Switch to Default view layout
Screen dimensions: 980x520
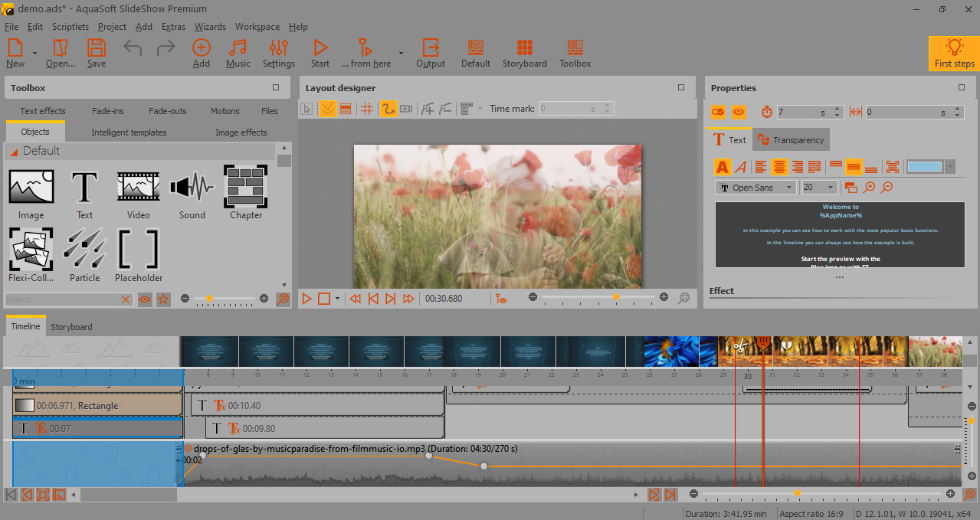(476, 53)
